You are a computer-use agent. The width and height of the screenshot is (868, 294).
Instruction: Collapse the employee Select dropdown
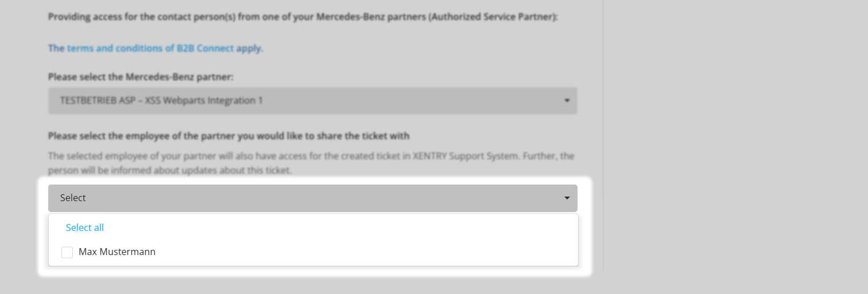tap(312, 198)
